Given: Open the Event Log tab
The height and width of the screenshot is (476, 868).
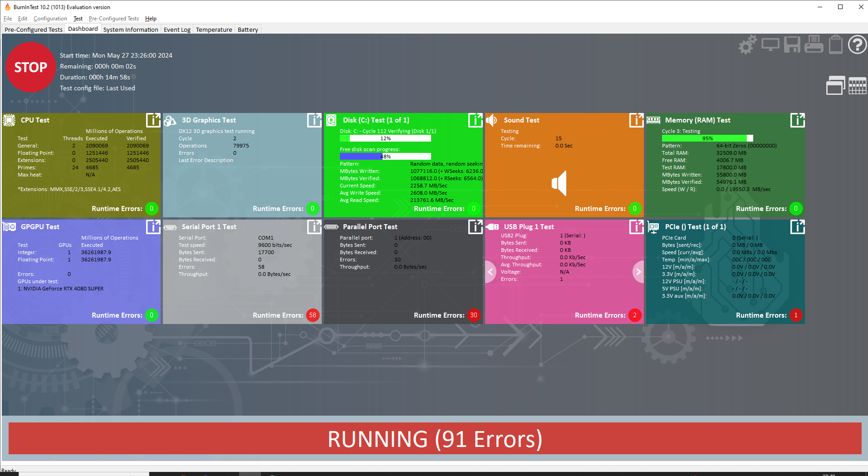Looking at the screenshot, I should (x=177, y=29).
